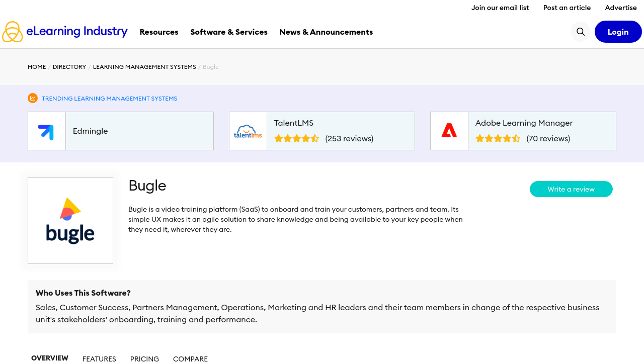Follow the Join our email list link
The height and width of the screenshot is (362, 644).
click(500, 8)
